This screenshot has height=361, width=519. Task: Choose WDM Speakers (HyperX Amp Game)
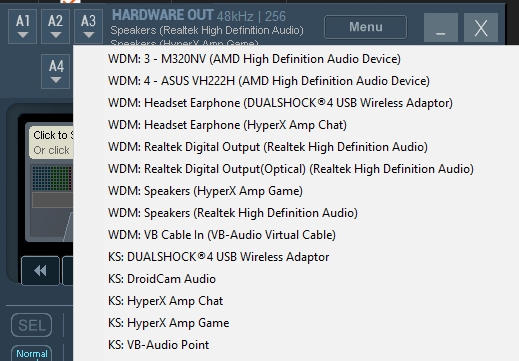205,191
